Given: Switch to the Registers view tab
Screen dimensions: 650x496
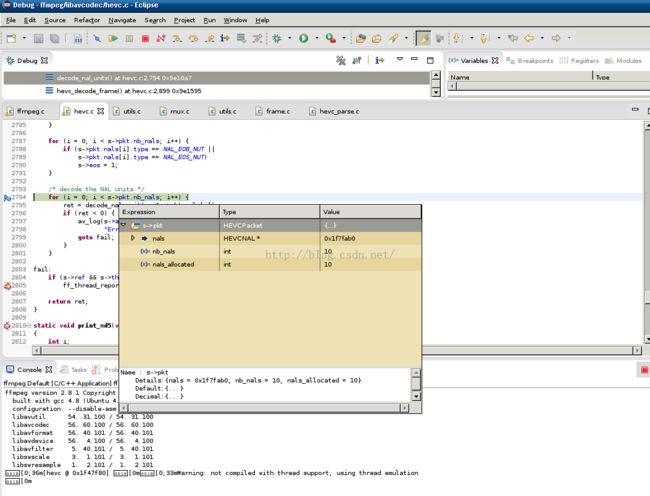Looking at the screenshot, I should click(579, 61).
